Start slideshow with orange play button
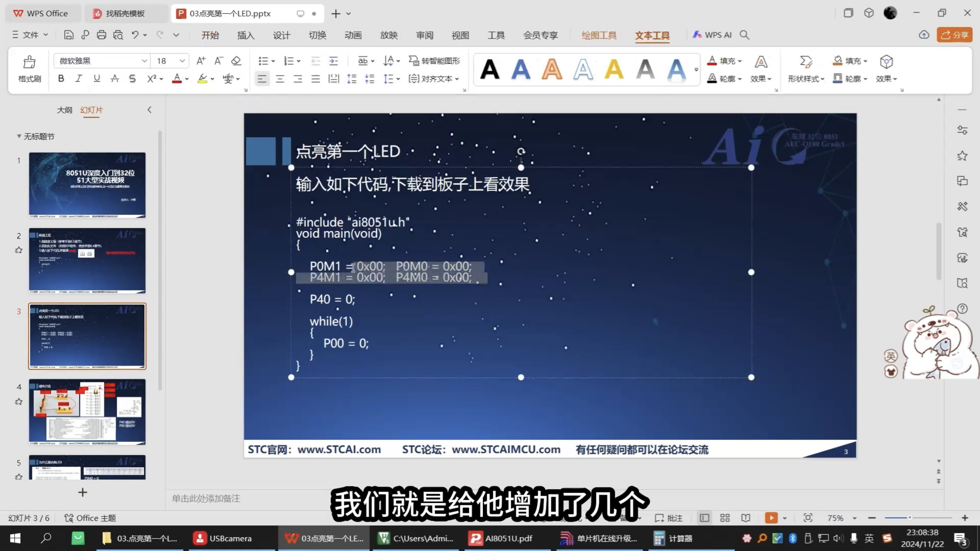Image resolution: width=980 pixels, height=551 pixels. [771, 518]
